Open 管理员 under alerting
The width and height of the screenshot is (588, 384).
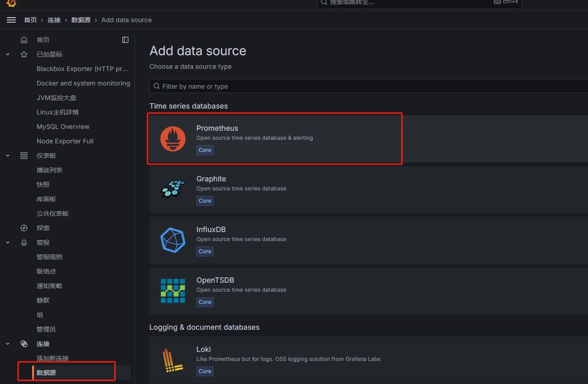[x=46, y=329]
